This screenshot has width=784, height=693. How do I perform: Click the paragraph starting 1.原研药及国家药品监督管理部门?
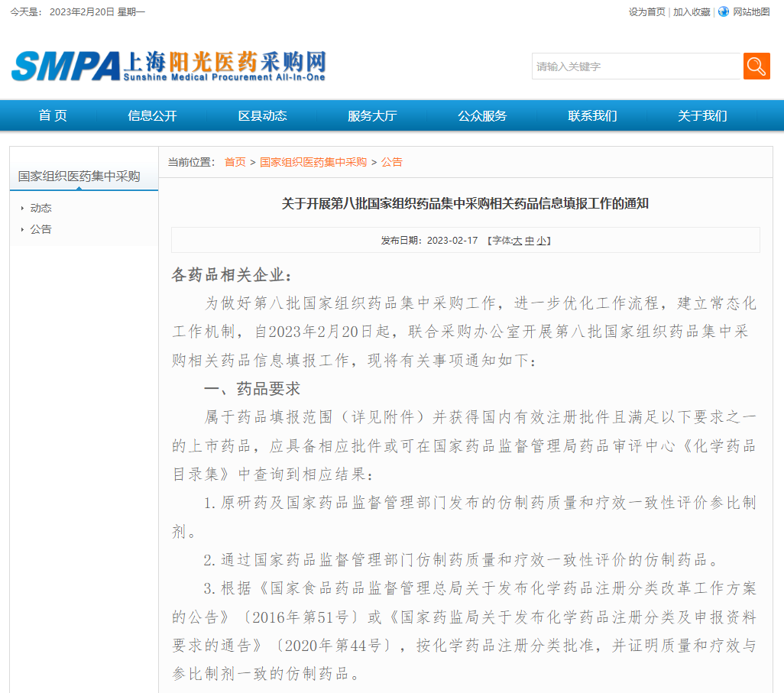(464, 517)
